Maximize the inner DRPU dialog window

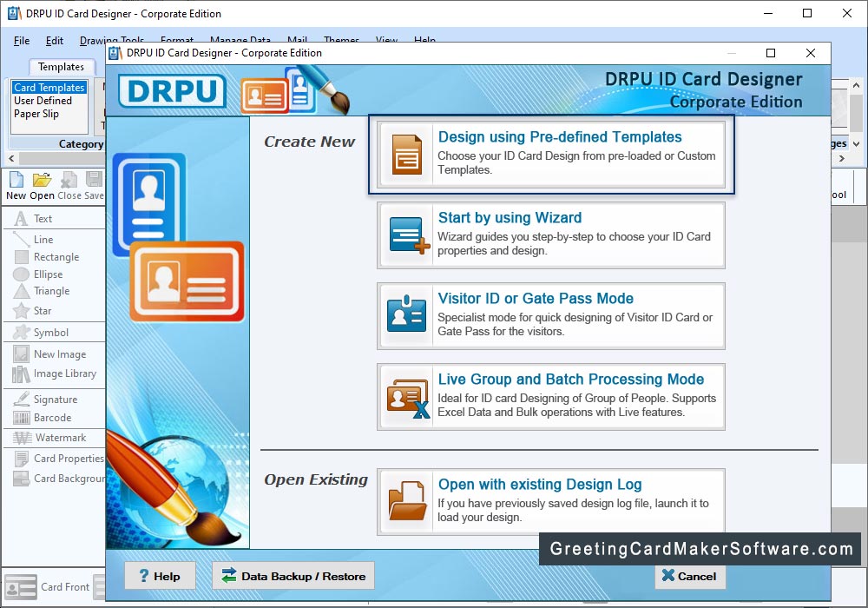tap(771, 53)
